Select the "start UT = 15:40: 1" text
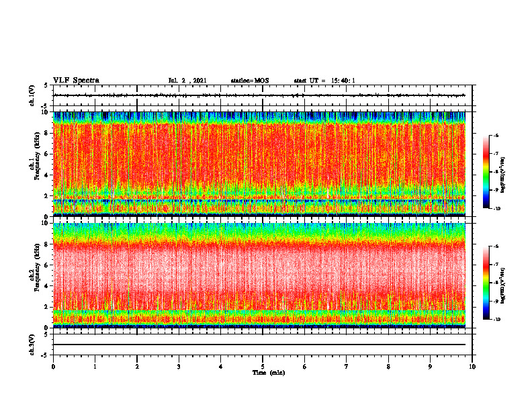The width and height of the screenshot is (532, 411). [x=324, y=81]
